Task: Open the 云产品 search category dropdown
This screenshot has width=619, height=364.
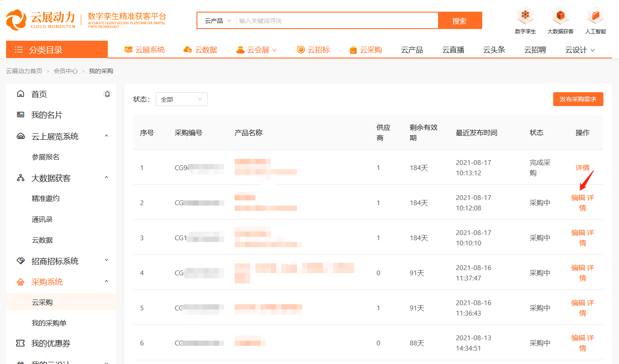Action: click(216, 20)
